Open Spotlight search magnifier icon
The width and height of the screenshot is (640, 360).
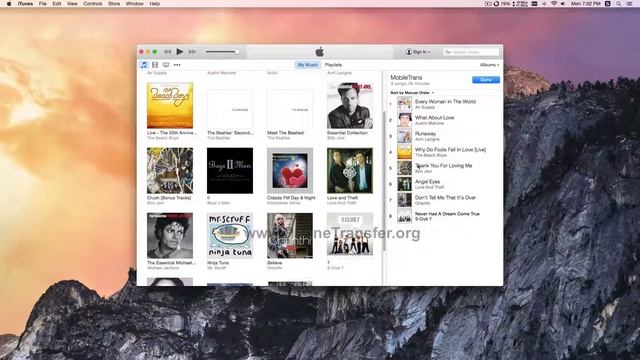click(619, 4)
